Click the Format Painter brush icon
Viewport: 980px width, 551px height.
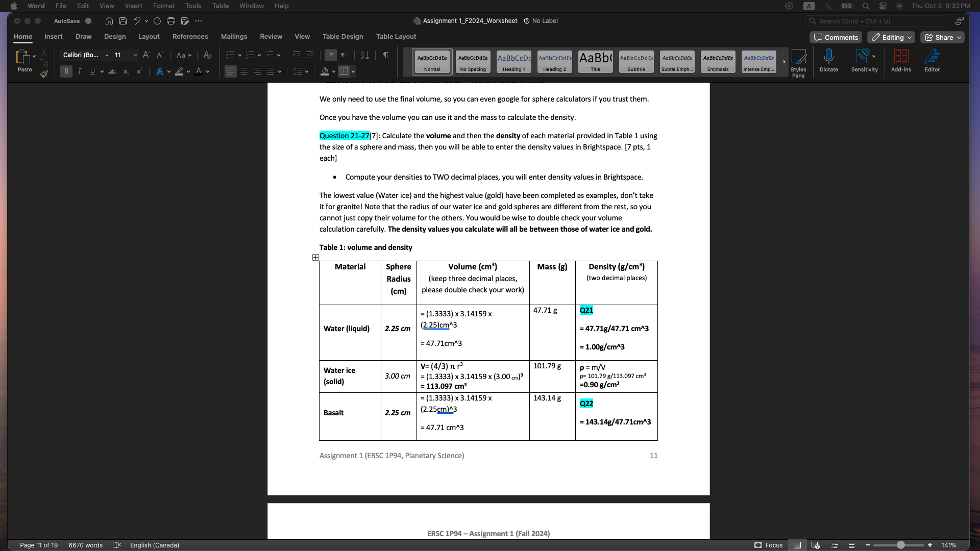click(44, 74)
